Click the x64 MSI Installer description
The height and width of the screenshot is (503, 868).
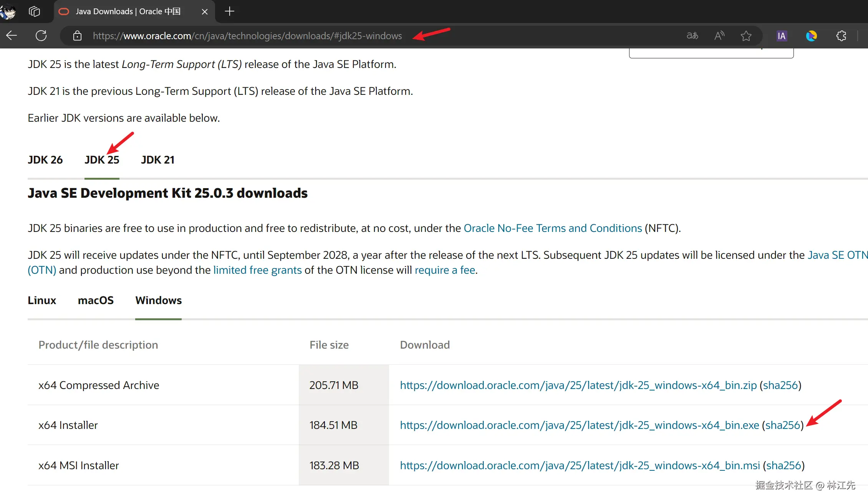(x=79, y=465)
